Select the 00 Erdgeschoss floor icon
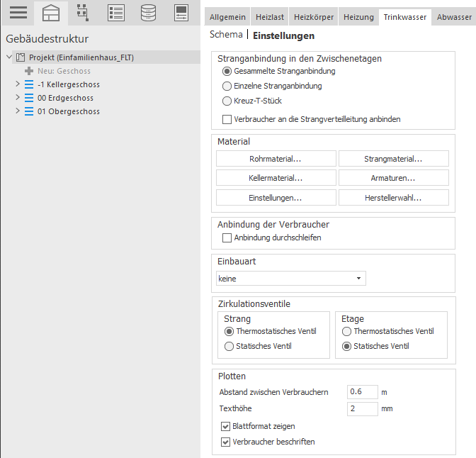This screenshot has height=458, width=476. pyautogui.click(x=29, y=98)
